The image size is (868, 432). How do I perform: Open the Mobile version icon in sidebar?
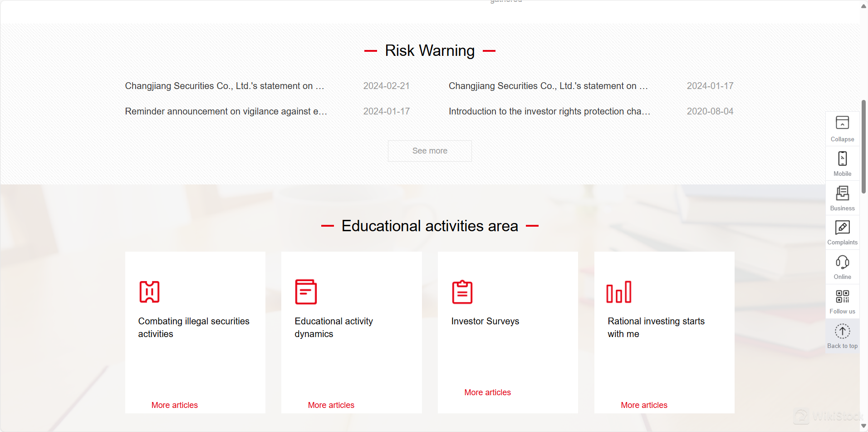pos(842,162)
